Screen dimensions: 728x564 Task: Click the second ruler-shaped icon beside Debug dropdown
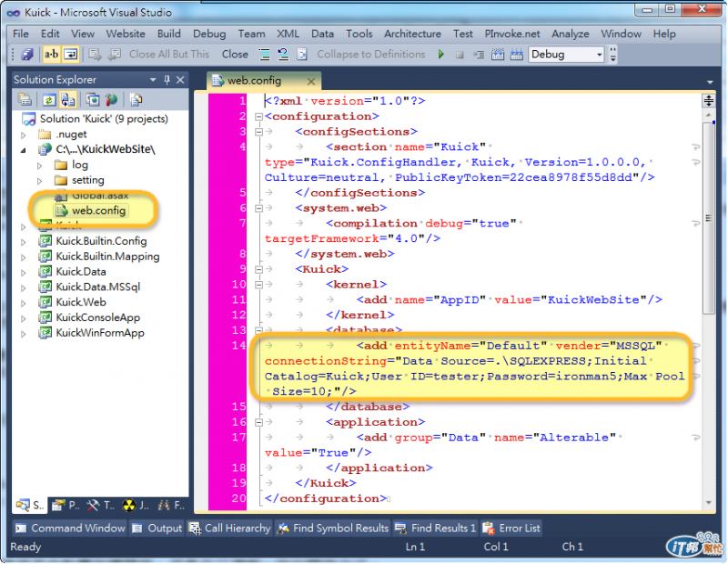click(516, 55)
